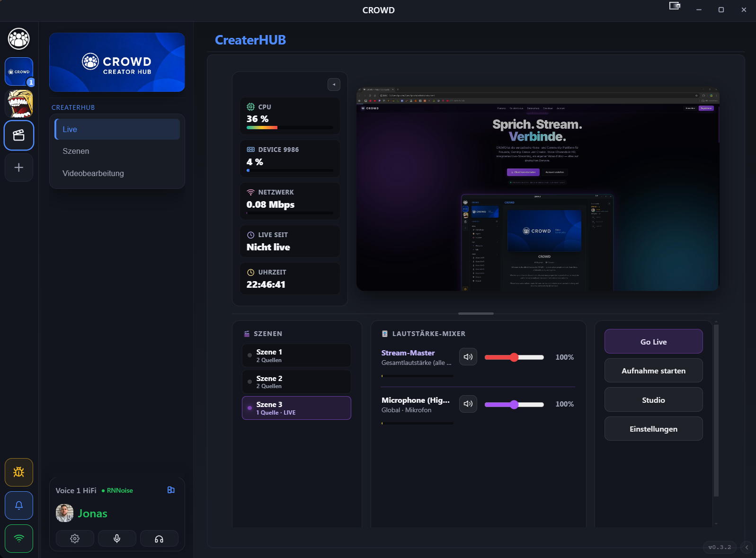Click the horizontal panel resize handle

pyautogui.click(x=476, y=313)
